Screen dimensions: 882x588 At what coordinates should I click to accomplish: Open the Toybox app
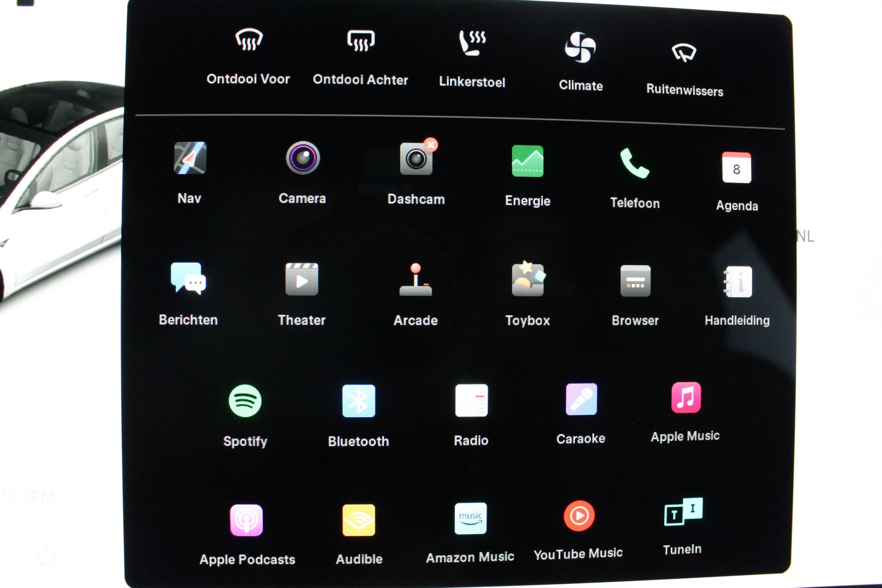(x=527, y=280)
